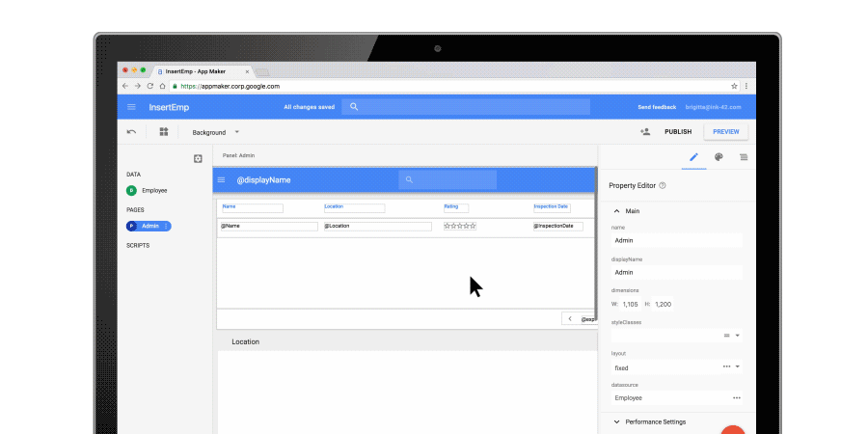The height and width of the screenshot is (434, 868).
Task: Open the outline list icon tab
Action: tap(744, 157)
